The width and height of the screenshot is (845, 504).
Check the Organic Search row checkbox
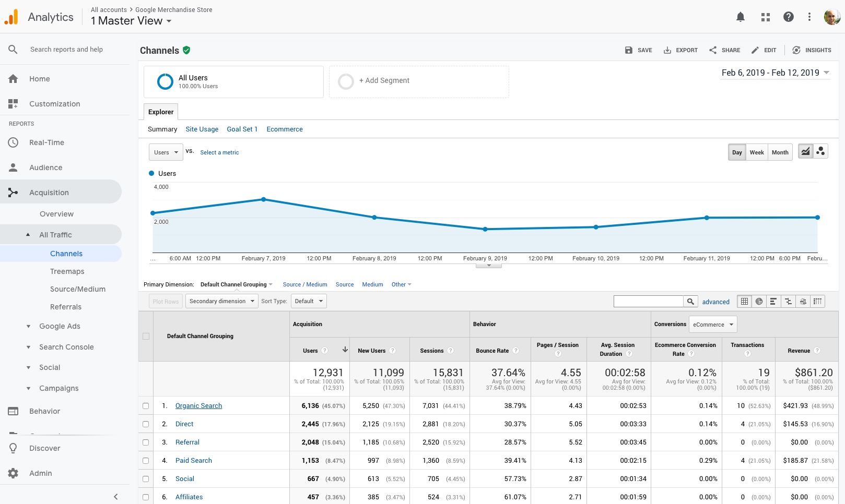[146, 406]
